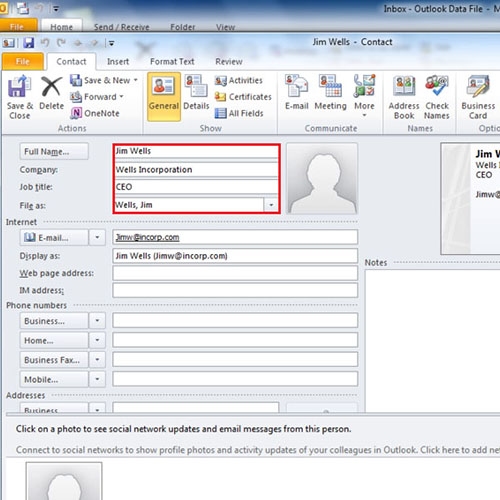Open the Business Card editor
The width and height of the screenshot is (500, 500).
[478, 97]
